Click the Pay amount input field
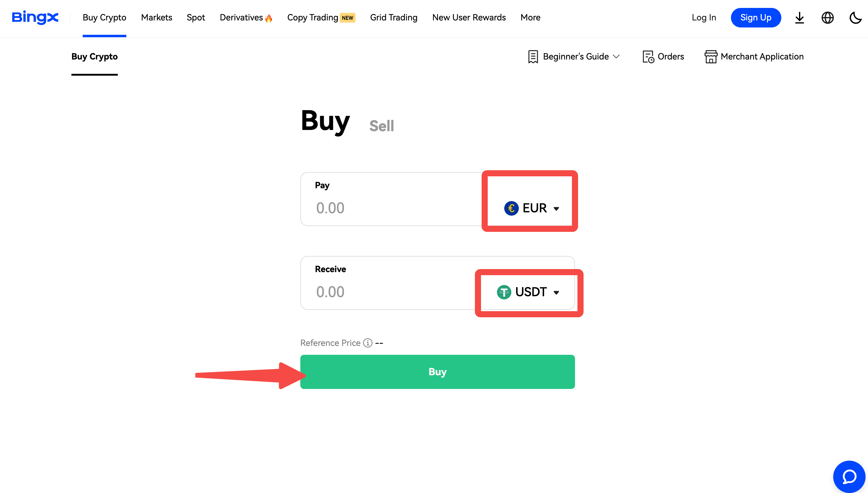 (x=389, y=208)
